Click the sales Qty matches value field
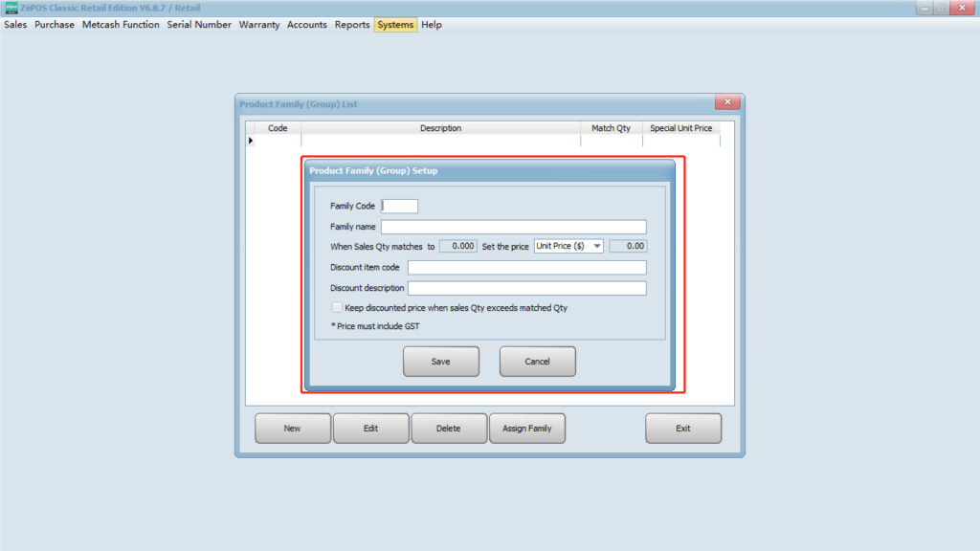This screenshot has width=980, height=551. 457,246
